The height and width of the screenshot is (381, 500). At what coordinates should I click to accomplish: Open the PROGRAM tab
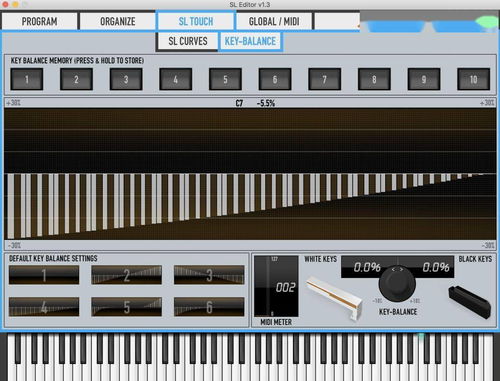[x=39, y=21]
